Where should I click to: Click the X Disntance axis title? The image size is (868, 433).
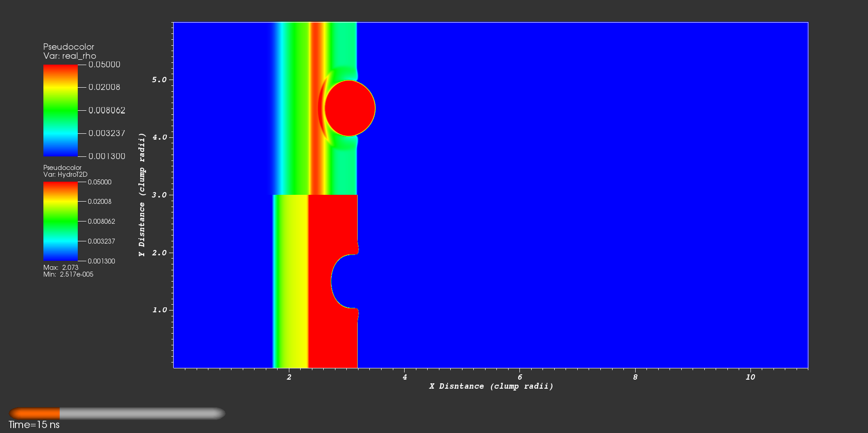tap(491, 386)
